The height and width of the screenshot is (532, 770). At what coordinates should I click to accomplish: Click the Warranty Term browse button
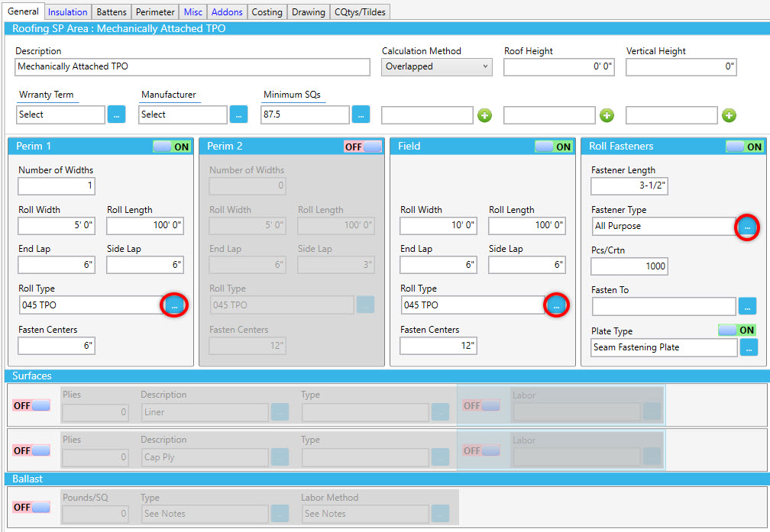(x=116, y=114)
